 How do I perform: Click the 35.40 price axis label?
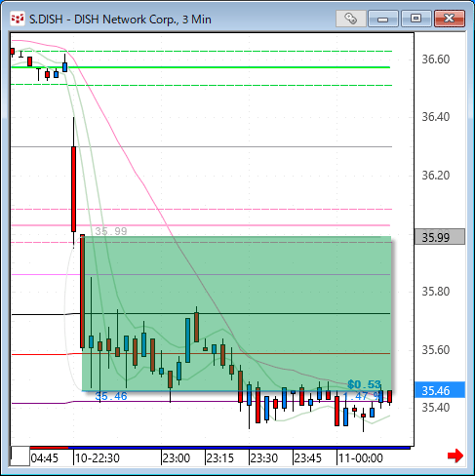pyautogui.click(x=436, y=407)
